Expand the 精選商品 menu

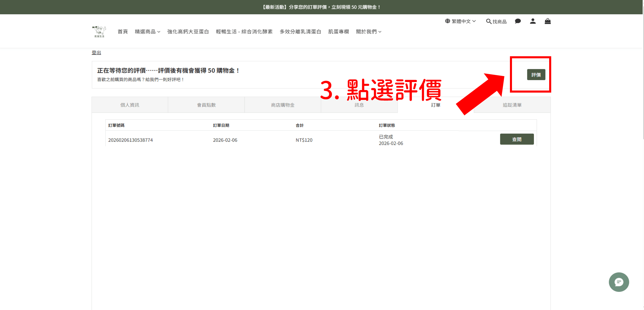148,32
